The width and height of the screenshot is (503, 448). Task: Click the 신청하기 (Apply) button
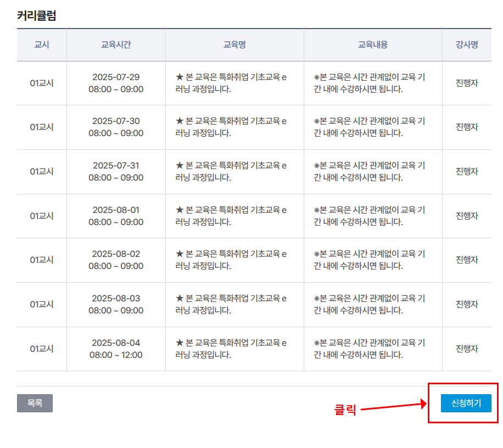click(465, 403)
